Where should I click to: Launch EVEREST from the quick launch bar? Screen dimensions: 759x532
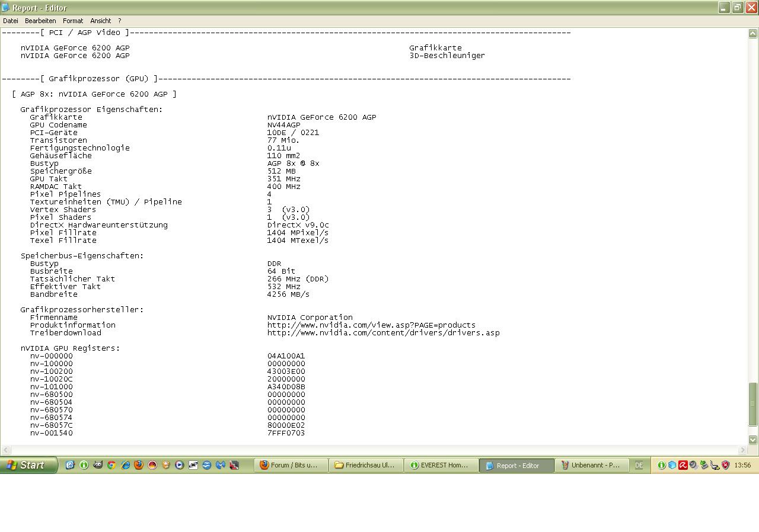coord(84,465)
